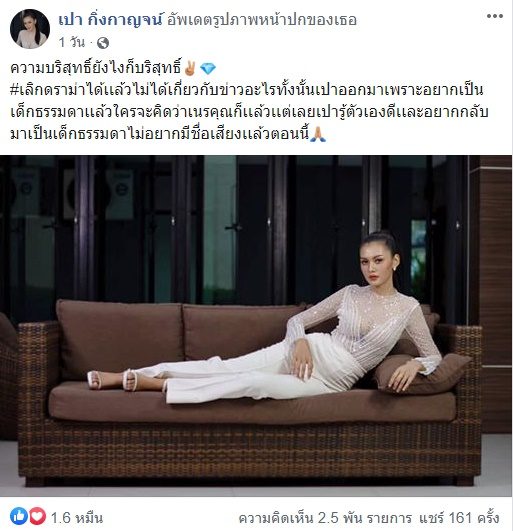
Task: Click อัพเดตรูปภาพหน้าปกของเธอ header text
Action: point(262,20)
